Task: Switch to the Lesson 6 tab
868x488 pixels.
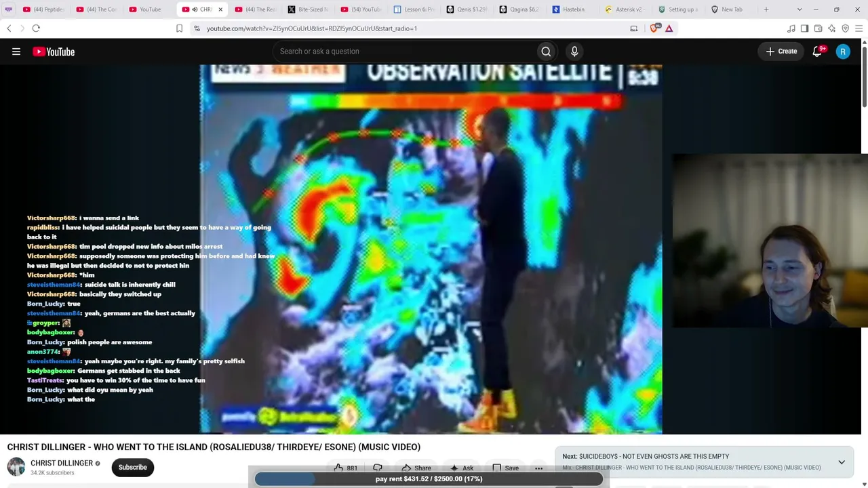Action: click(x=414, y=9)
